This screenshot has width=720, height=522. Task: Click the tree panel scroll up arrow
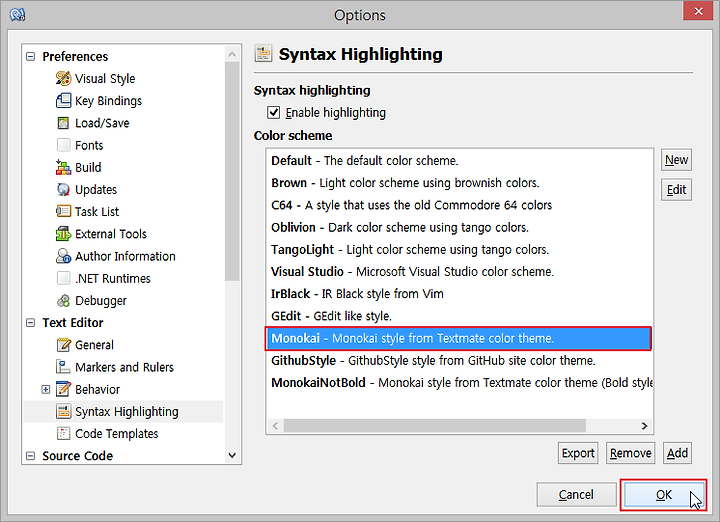(x=232, y=54)
